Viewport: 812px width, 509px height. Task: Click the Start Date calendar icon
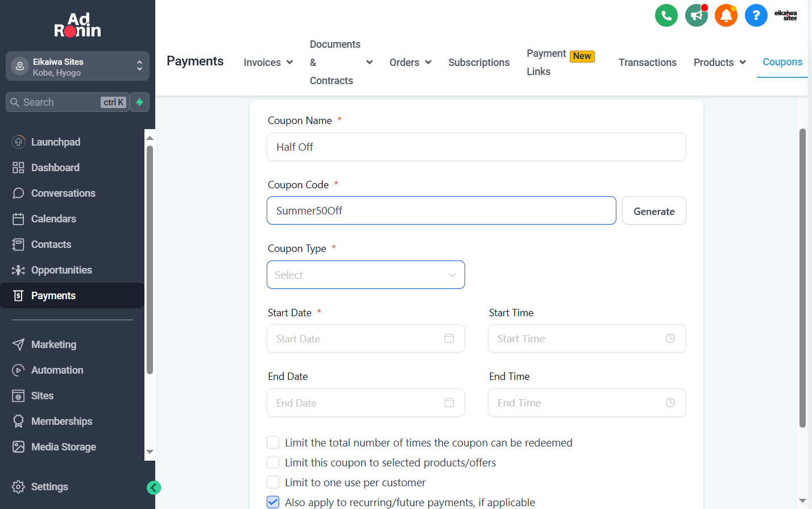(449, 338)
